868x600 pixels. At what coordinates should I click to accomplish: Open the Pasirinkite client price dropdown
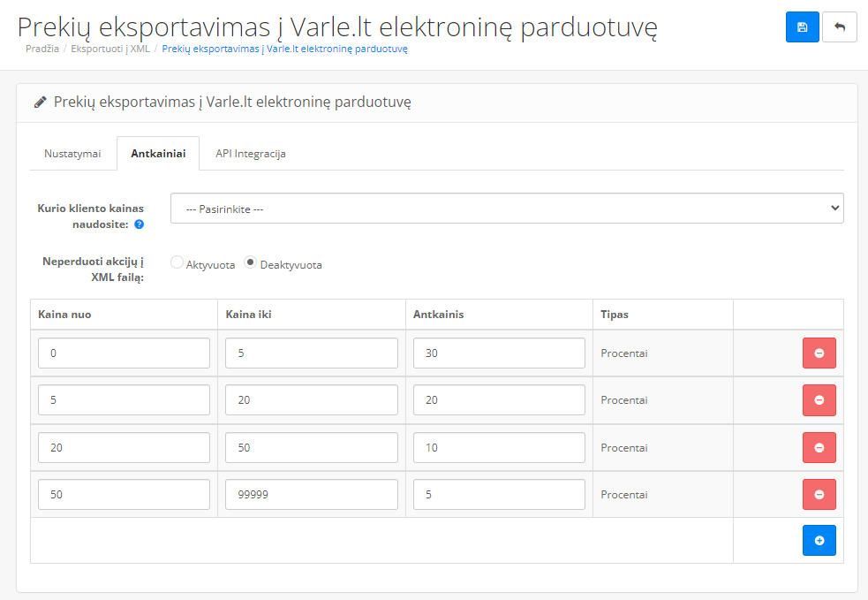click(x=506, y=209)
